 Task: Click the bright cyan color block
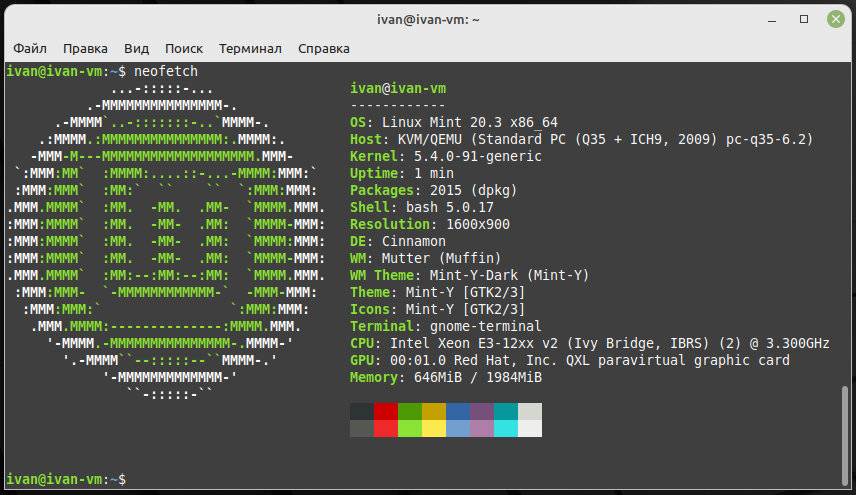[506, 428]
